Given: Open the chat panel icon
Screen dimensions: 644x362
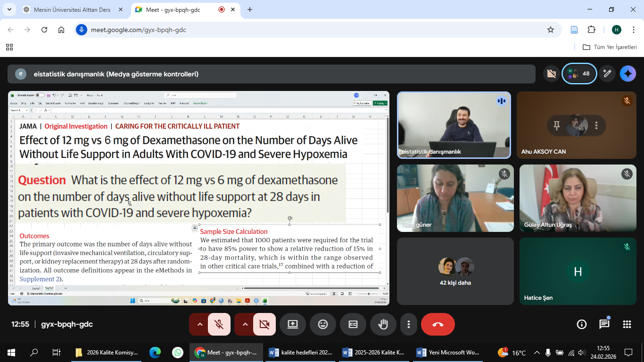Looking at the screenshot, I should pos(604,324).
